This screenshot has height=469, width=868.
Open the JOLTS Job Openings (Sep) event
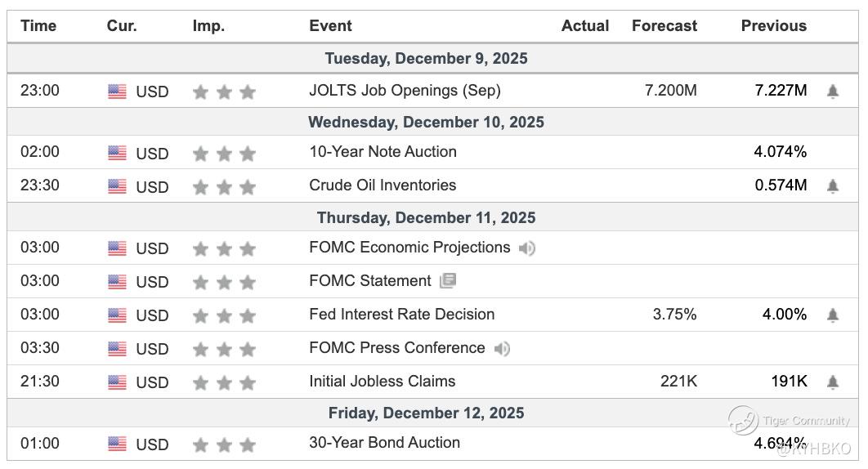pyautogui.click(x=405, y=91)
